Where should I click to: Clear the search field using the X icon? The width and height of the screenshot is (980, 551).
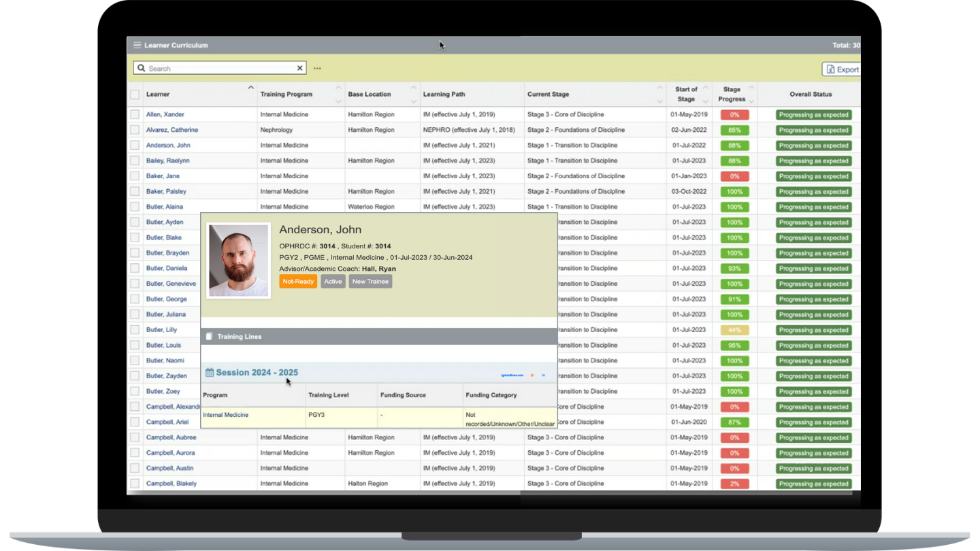point(299,68)
